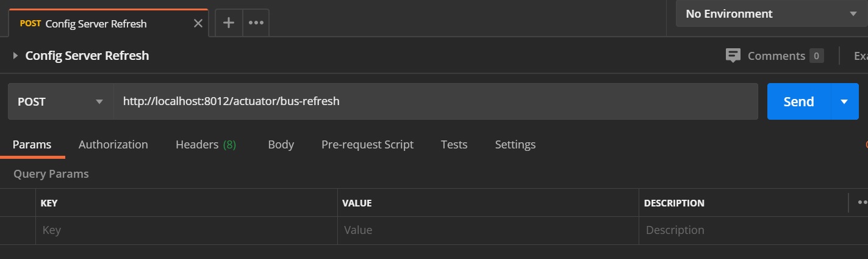Open the Tests tab
Viewport: 868px width, 259px height.
click(454, 145)
